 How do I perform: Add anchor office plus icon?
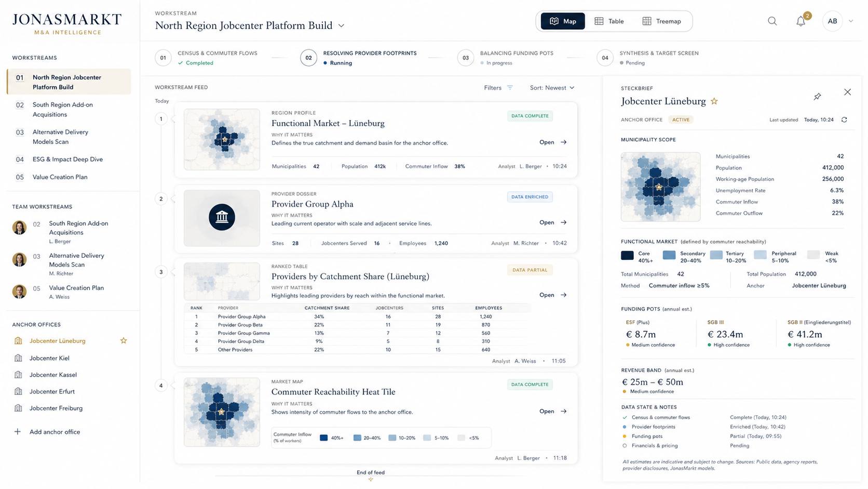[18, 432]
